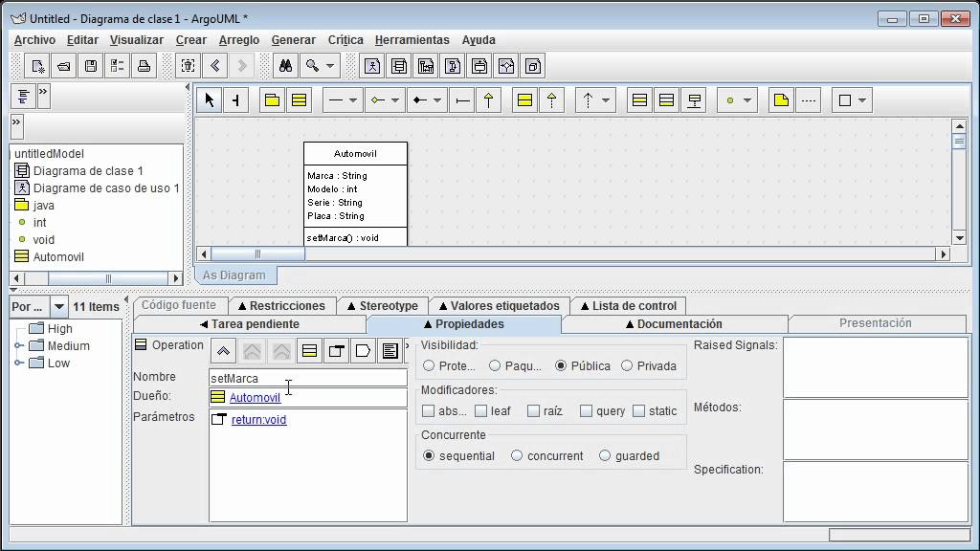The height and width of the screenshot is (551, 980).
Task: Switch to the Stereotype tab
Action: [x=383, y=306]
